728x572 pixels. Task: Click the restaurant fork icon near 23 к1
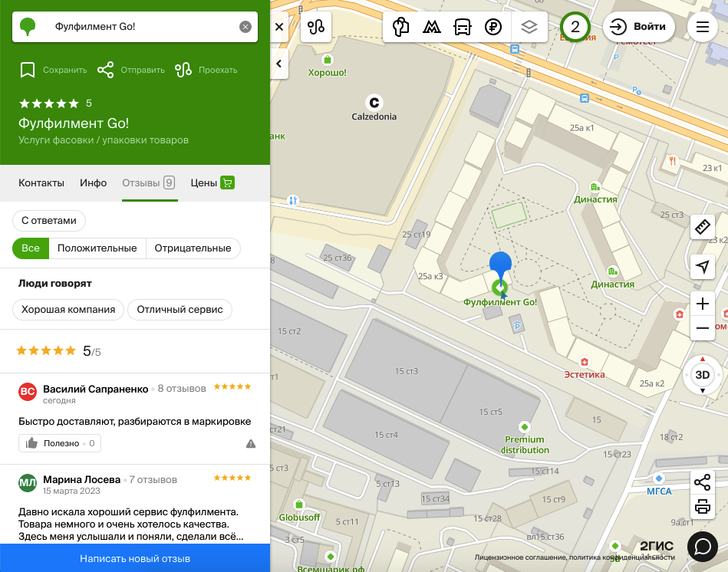point(672,161)
